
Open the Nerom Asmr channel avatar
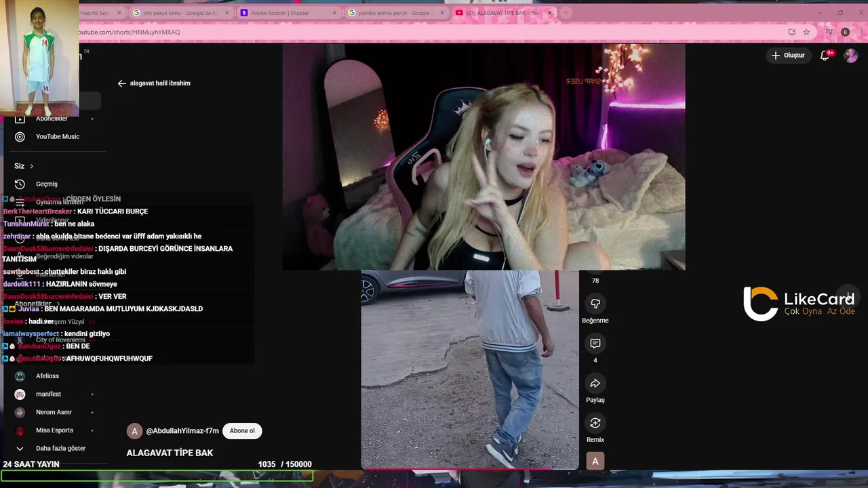coord(20,412)
